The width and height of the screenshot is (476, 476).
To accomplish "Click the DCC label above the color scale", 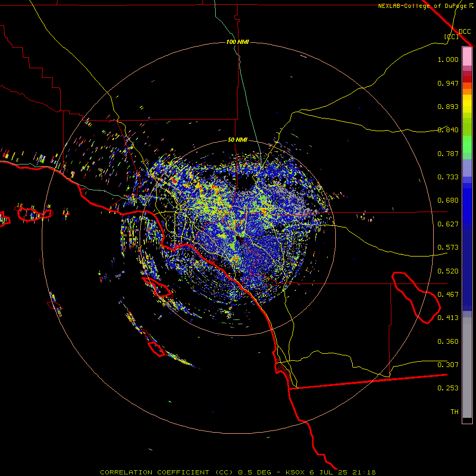I will [465, 32].
